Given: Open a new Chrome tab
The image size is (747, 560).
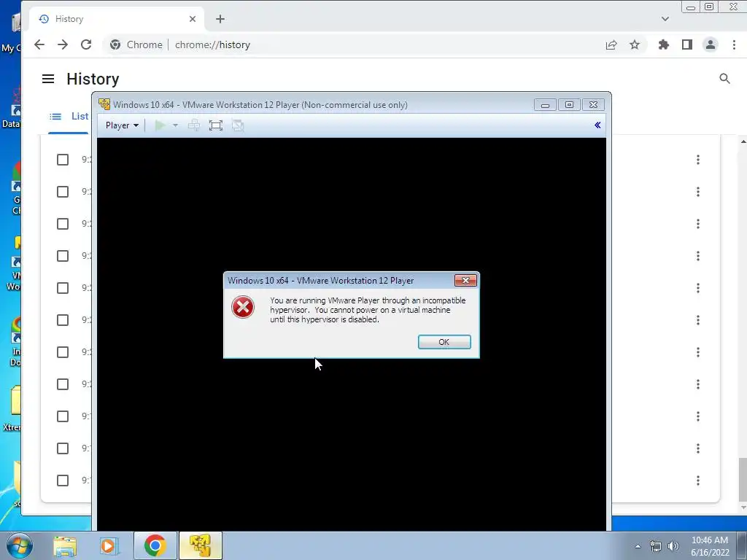Looking at the screenshot, I should (220, 19).
